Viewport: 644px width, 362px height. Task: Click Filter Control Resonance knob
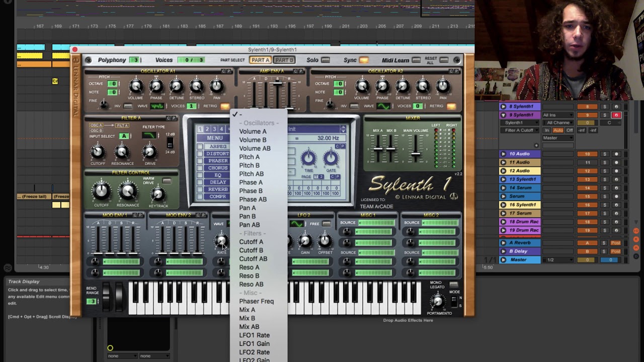pos(128,191)
